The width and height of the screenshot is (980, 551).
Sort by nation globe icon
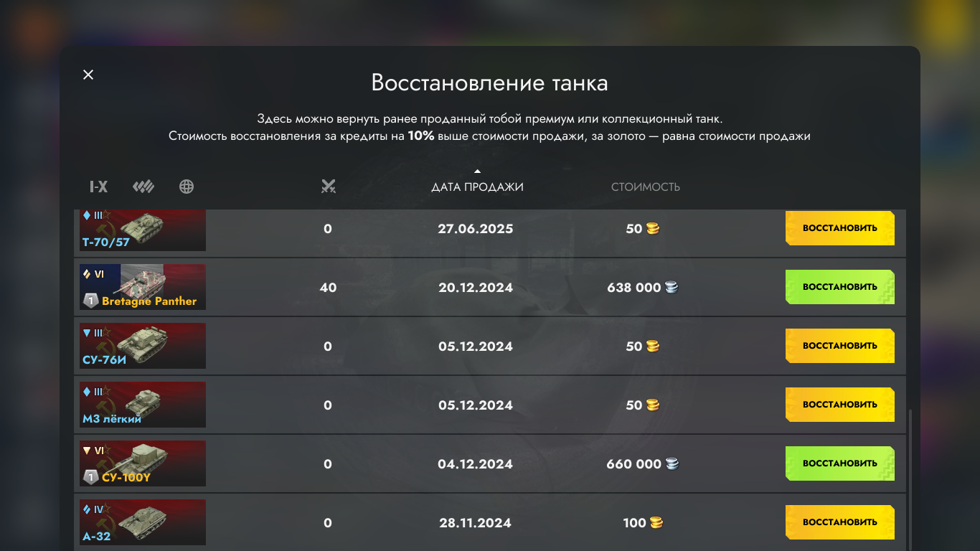pos(187,187)
